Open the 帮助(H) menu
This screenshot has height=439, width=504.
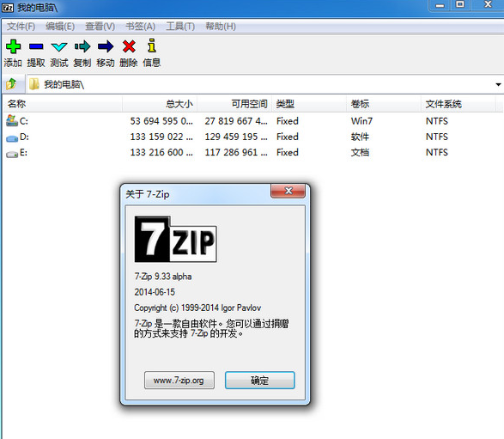point(221,27)
